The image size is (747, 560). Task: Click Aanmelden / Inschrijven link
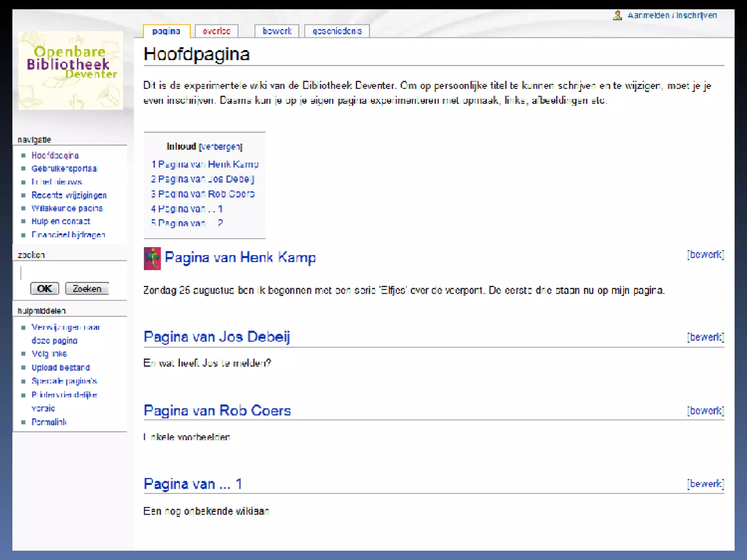pos(672,15)
